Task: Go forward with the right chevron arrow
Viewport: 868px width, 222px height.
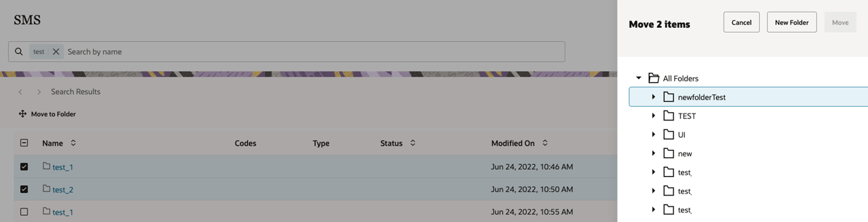Action: [39, 92]
